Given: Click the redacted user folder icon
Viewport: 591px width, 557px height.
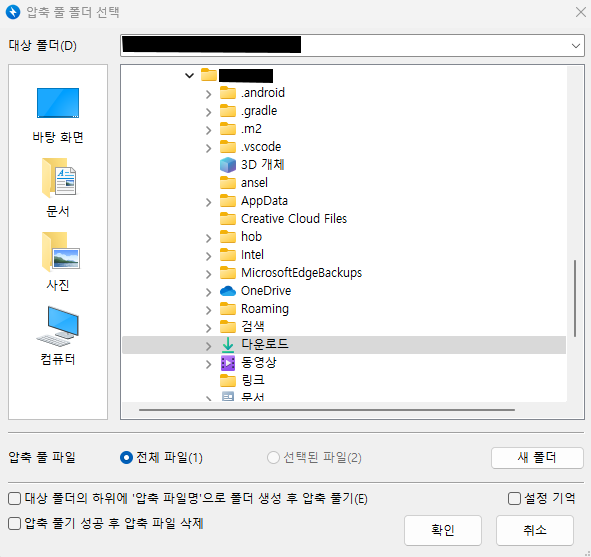Looking at the screenshot, I should (208, 75).
